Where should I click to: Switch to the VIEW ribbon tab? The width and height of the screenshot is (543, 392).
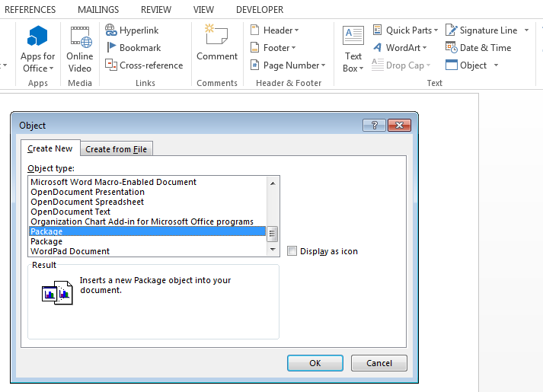203,10
